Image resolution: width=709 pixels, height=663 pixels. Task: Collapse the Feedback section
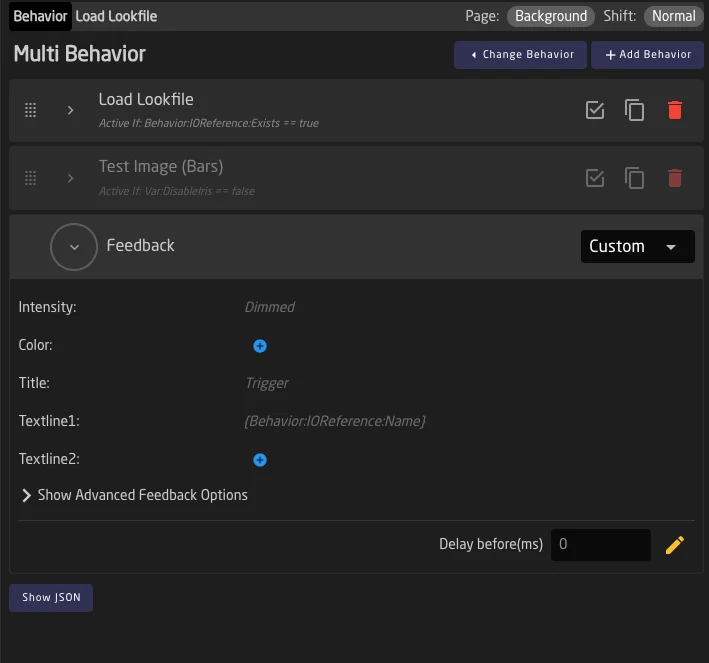coord(74,246)
